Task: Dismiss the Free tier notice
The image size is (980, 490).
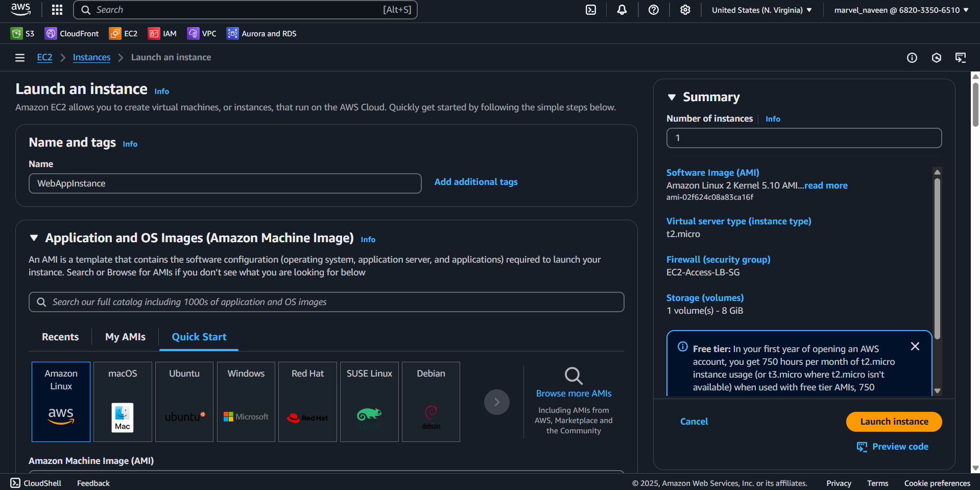Action: 915,346
